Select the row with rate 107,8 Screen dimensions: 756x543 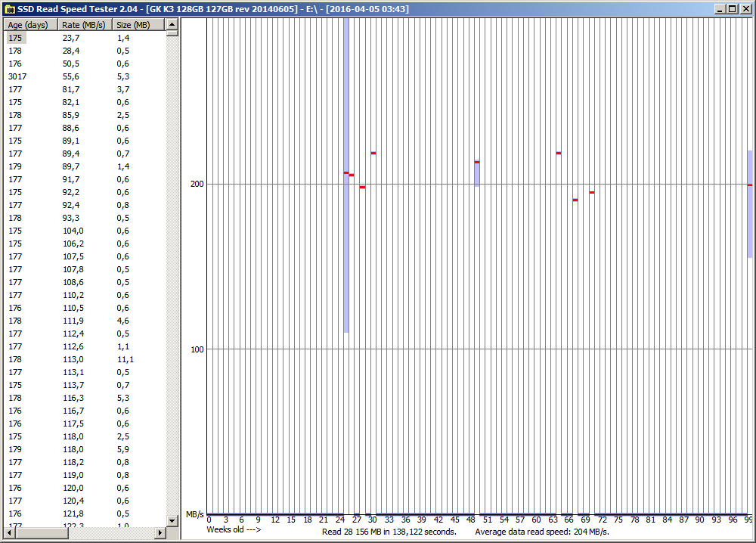coord(85,269)
